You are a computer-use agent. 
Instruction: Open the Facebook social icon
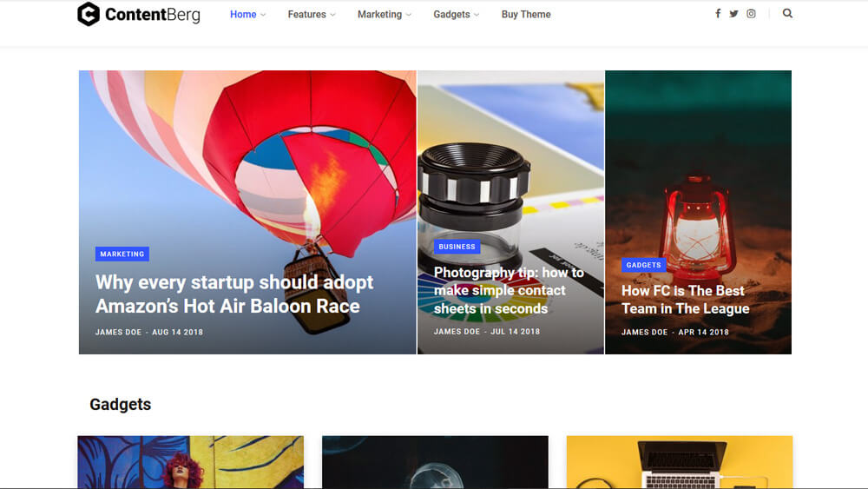click(718, 14)
